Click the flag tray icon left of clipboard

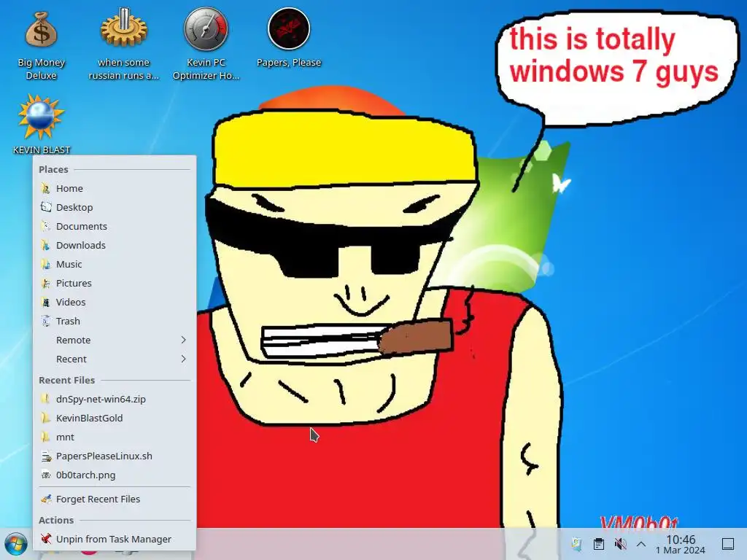point(576,544)
